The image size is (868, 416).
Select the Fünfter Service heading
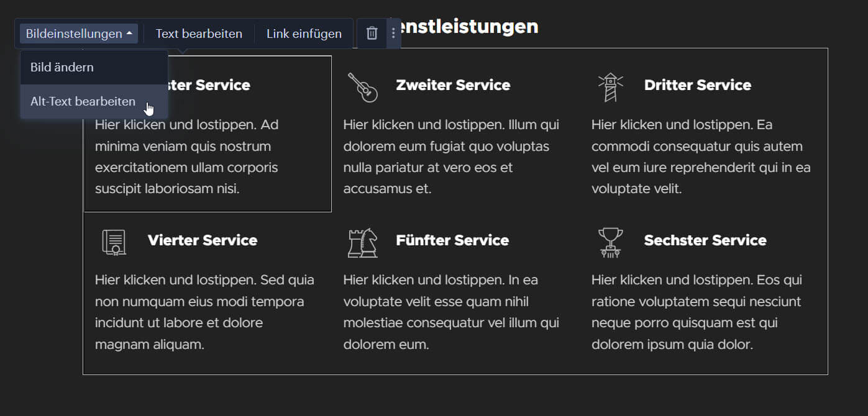[x=452, y=240]
